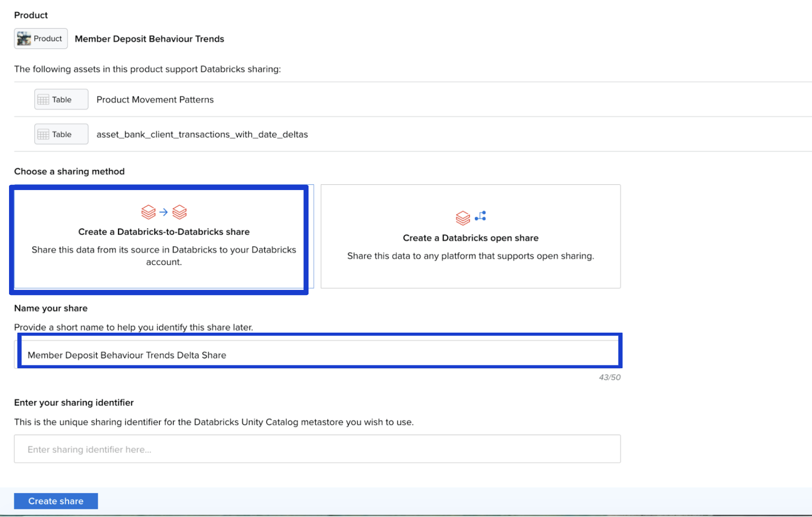This screenshot has height=517, width=812.
Task: Click the blue connected-nodes icon in the open share card
Action: point(481,216)
